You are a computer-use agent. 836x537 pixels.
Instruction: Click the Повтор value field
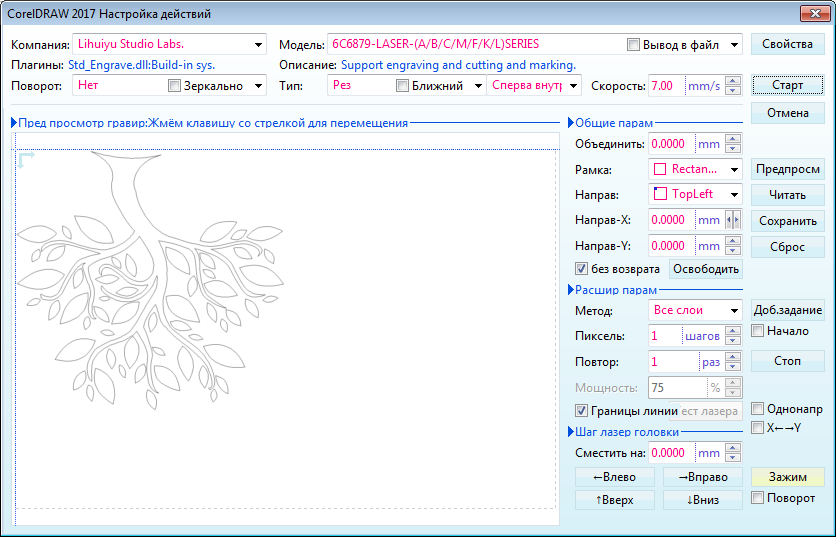(673, 362)
